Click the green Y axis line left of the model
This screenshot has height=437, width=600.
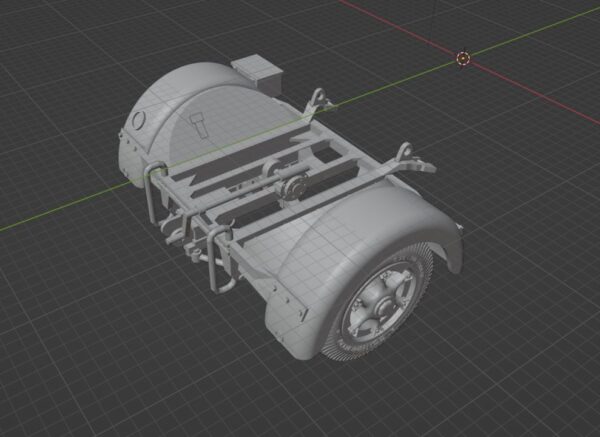tap(60, 210)
